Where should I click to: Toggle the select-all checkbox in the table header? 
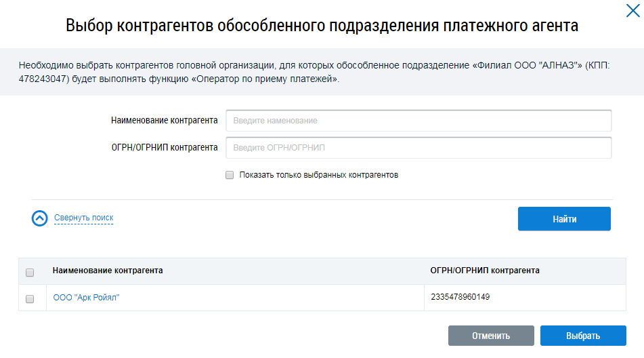[30, 273]
